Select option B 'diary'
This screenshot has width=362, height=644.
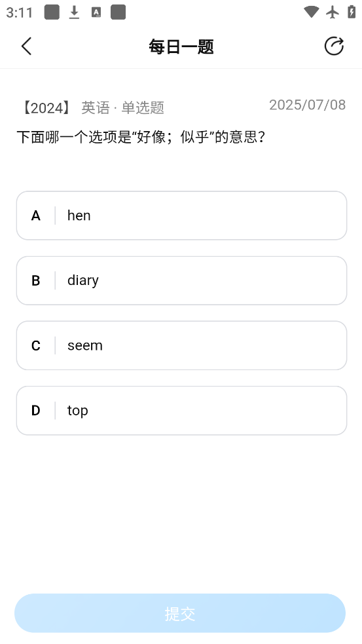(181, 280)
